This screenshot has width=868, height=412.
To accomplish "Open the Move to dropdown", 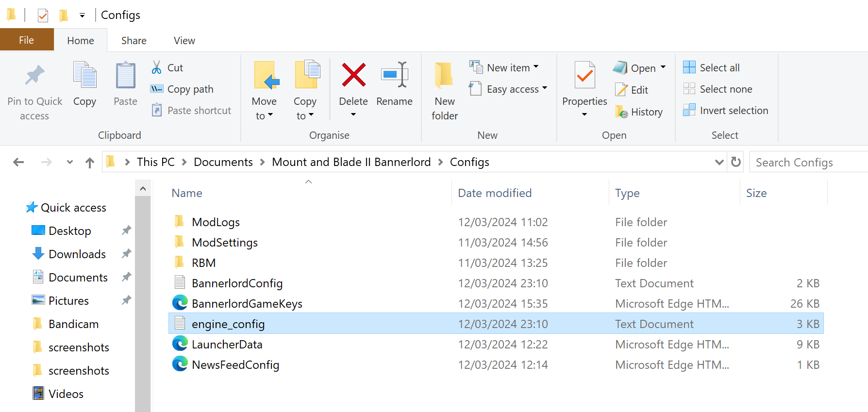I will tap(264, 116).
